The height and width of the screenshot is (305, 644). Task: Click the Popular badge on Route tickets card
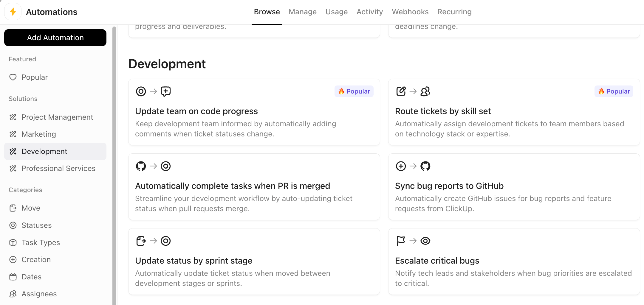click(614, 91)
